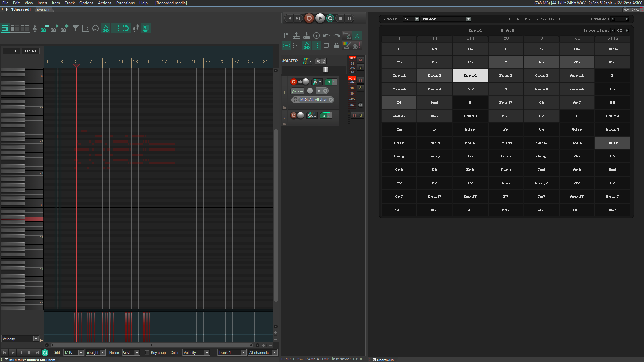The width and height of the screenshot is (644, 362).
Task: Click the quantize Q icon in MIDI toolbar
Action: coord(96,29)
